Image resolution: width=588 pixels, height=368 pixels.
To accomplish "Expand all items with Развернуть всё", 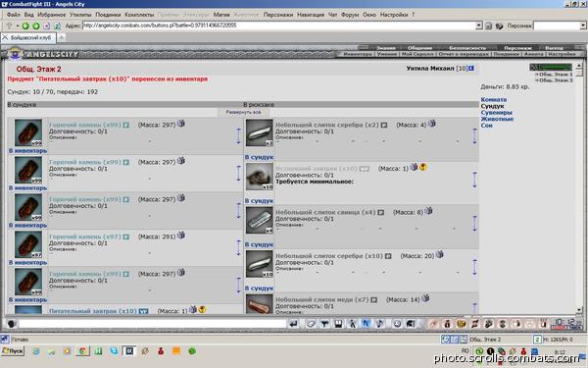I will [243, 112].
